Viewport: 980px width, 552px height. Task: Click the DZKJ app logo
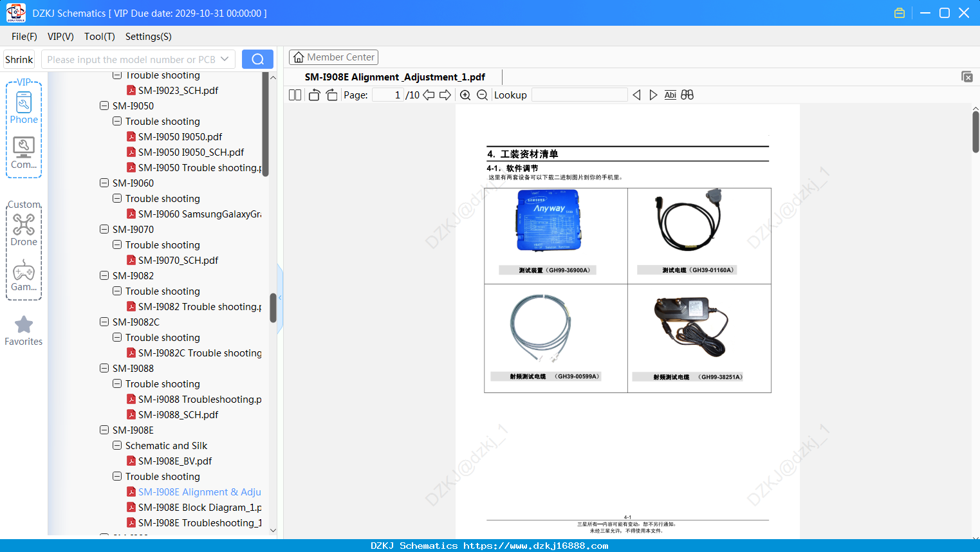coord(15,13)
